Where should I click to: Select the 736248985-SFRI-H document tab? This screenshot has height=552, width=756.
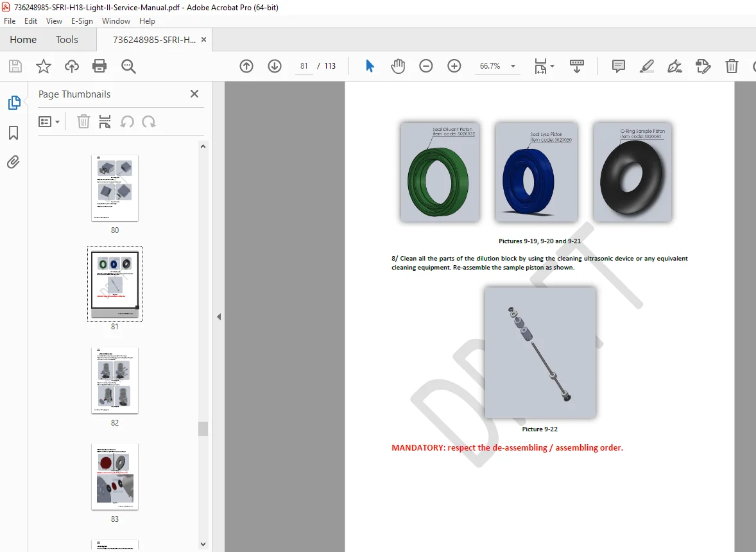pos(154,40)
